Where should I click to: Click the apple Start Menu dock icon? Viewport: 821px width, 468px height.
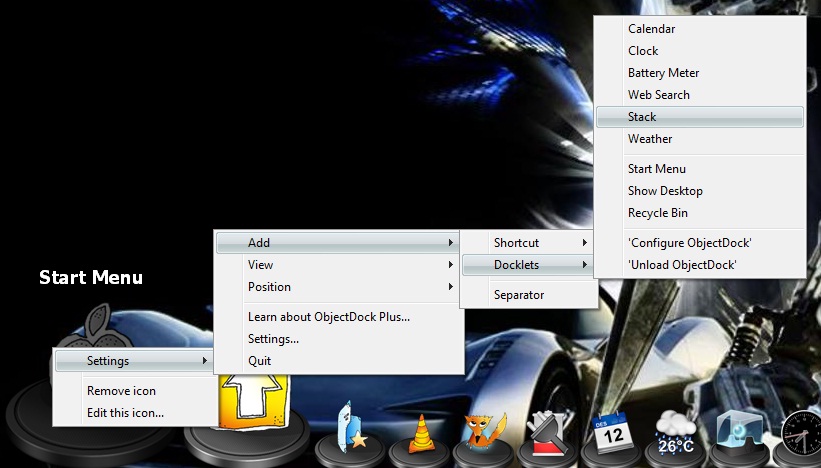pos(97,326)
